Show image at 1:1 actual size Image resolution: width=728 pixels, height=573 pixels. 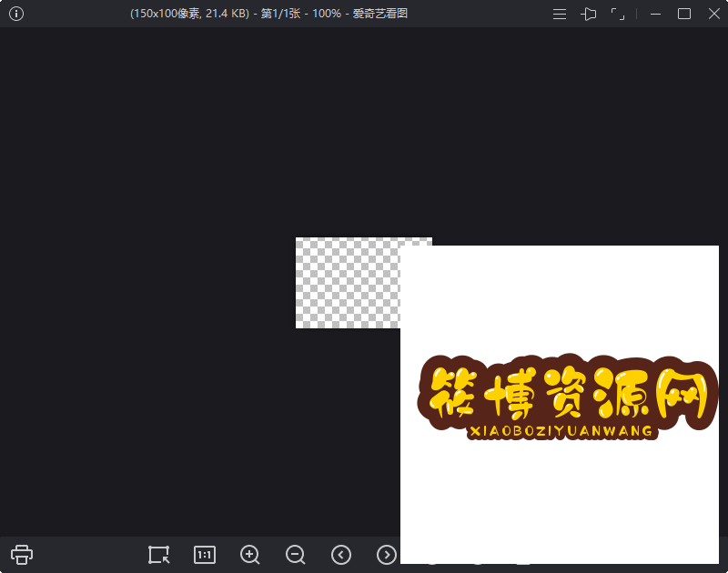[204, 555]
